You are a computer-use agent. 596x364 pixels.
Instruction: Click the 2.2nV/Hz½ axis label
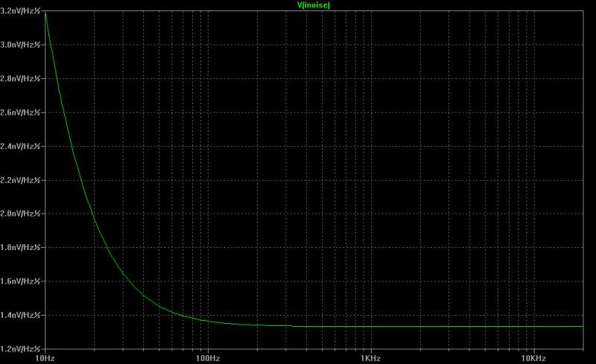pyautogui.click(x=20, y=180)
